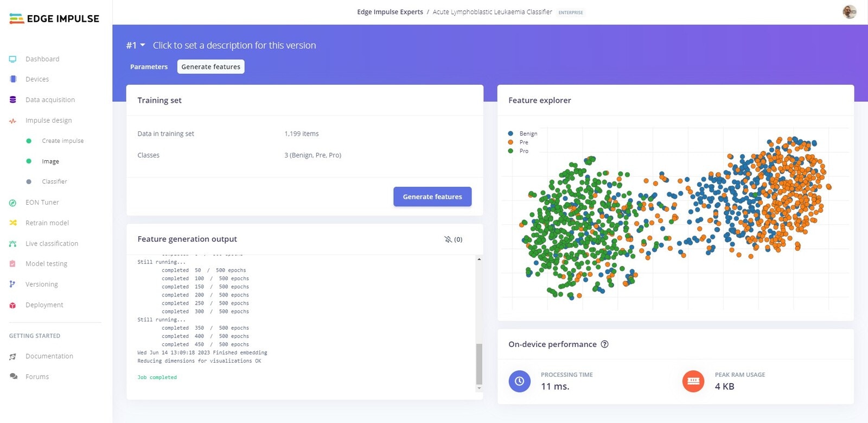Go to the Versioning page
The image size is (868, 423).
pos(41,285)
